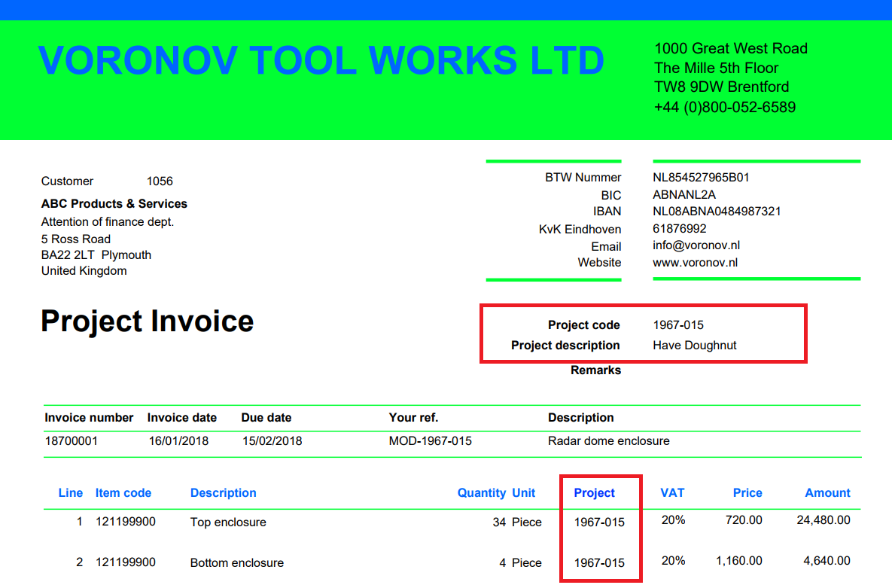This screenshot has height=588, width=892.
Task: Select the BTW Nummer value NL854527965B01
Action: (701, 178)
